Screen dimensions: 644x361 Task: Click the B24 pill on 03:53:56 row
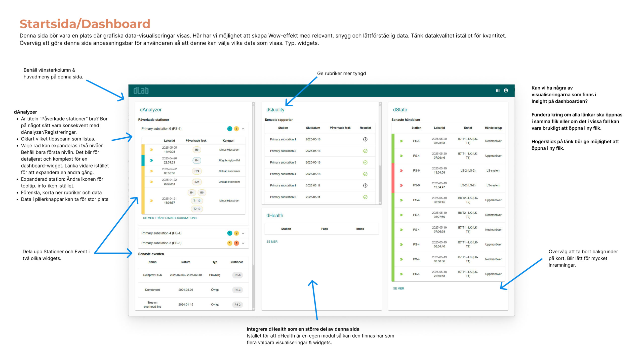tap(197, 171)
